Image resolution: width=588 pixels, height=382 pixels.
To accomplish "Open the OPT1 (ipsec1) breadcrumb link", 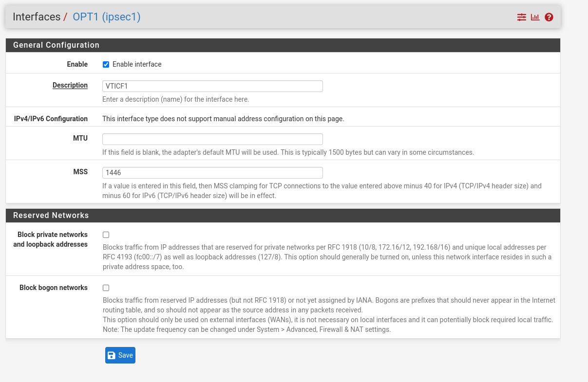I will coord(106,17).
